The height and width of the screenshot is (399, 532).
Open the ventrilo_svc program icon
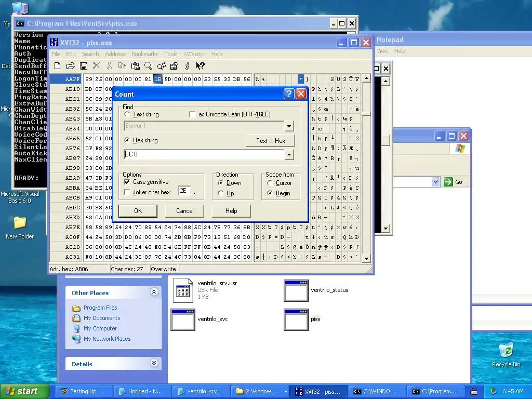coord(183,320)
